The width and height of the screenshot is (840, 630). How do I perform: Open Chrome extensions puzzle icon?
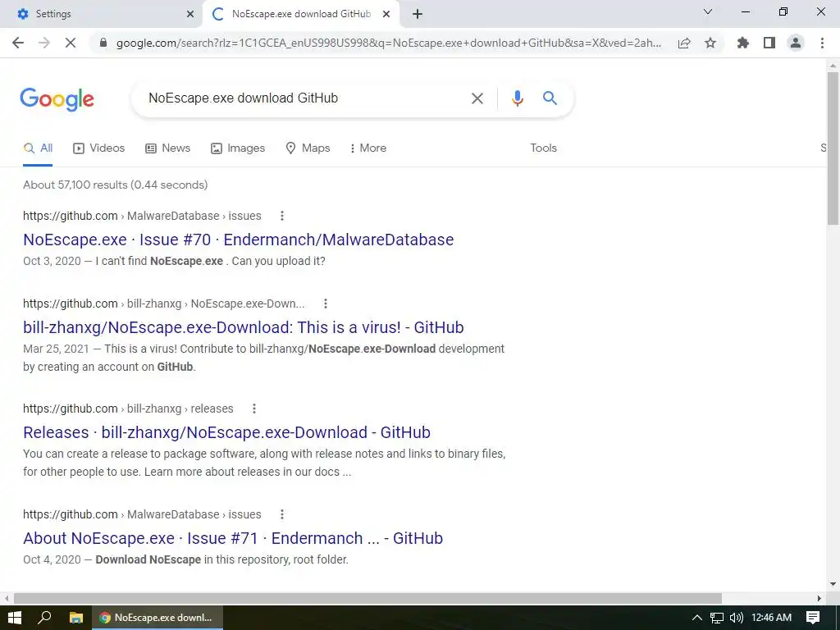pyautogui.click(x=743, y=43)
